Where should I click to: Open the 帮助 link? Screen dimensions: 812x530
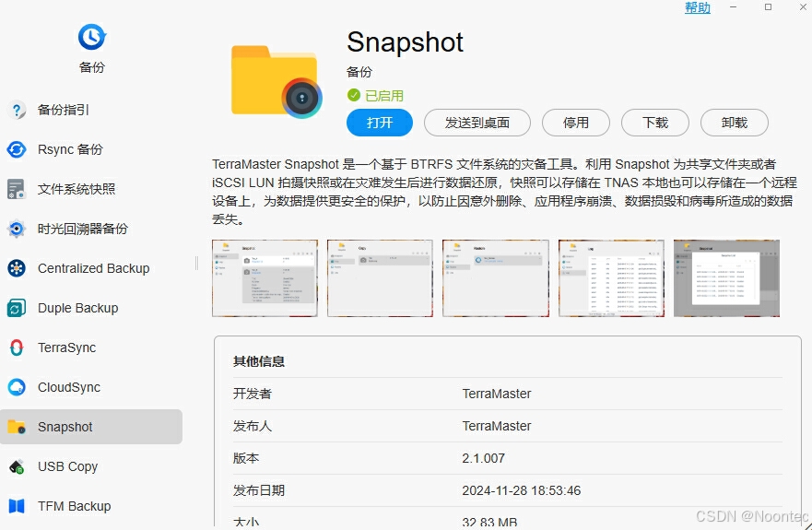[698, 7]
